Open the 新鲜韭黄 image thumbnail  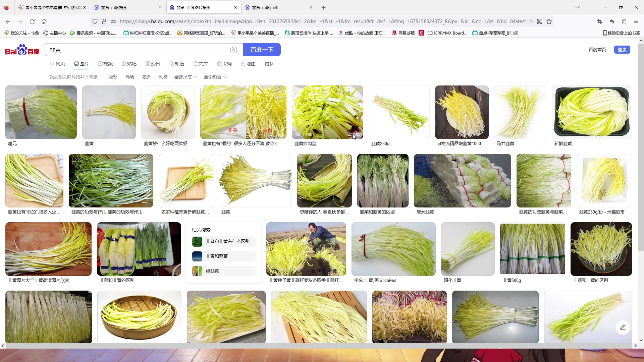click(591, 112)
